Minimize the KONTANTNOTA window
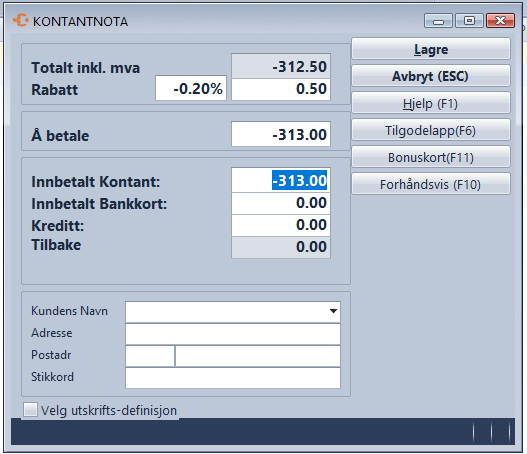The image size is (527, 454). 438,21
